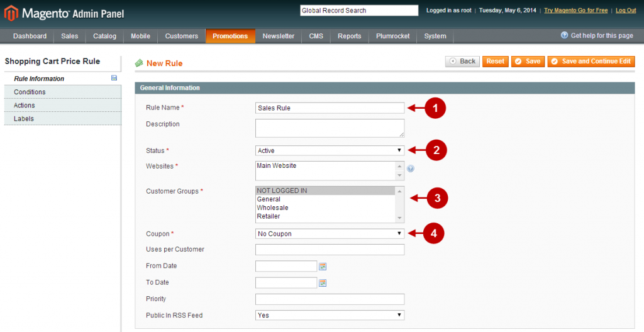Image resolution: width=644 pixels, height=332 pixels.
Task: Select General customer group
Action: [326, 199]
